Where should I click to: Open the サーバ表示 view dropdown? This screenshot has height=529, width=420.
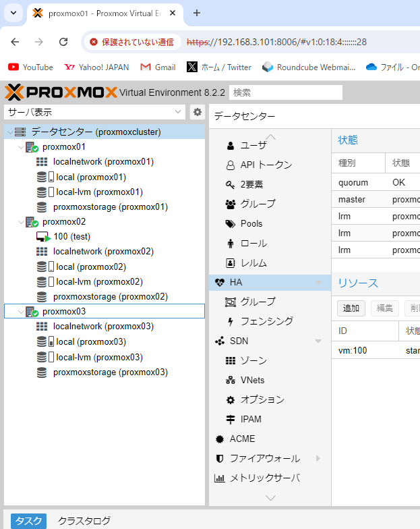[94, 112]
